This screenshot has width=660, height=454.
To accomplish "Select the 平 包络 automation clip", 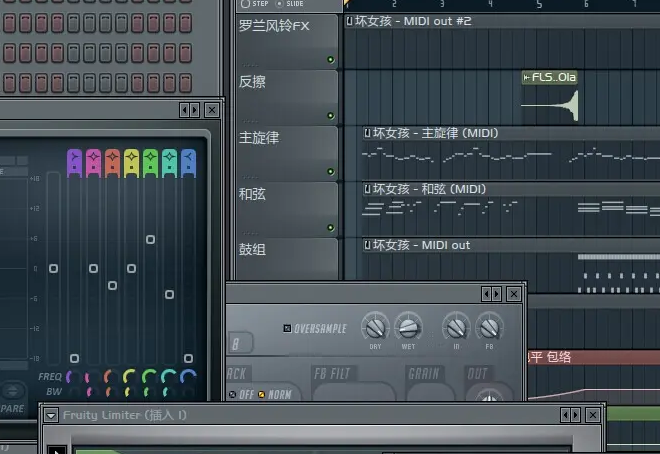I will (593, 358).
